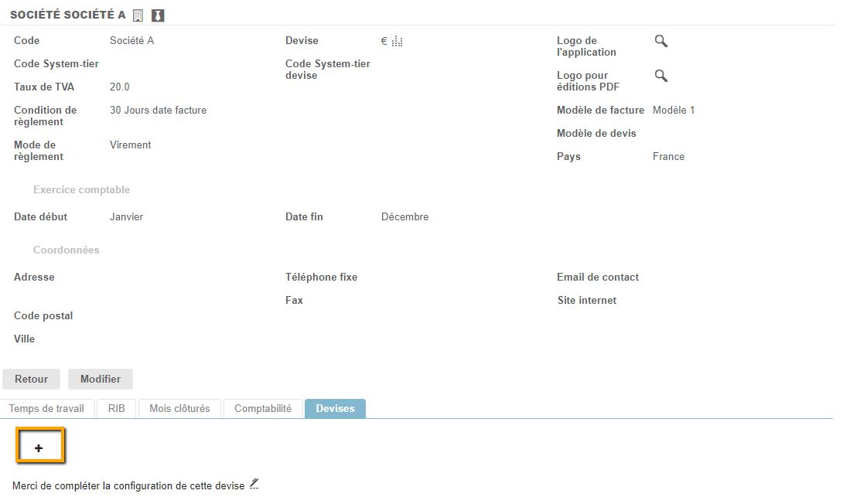Click magnifier for Logo de l'application
This screenshot has width=850, height=504.
[661, 41]
